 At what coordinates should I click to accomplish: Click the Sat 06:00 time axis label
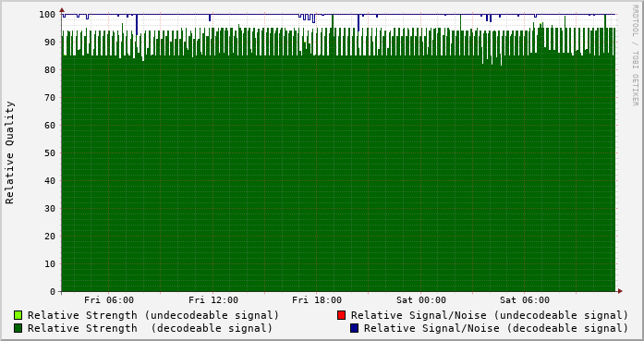pos(525,300)
